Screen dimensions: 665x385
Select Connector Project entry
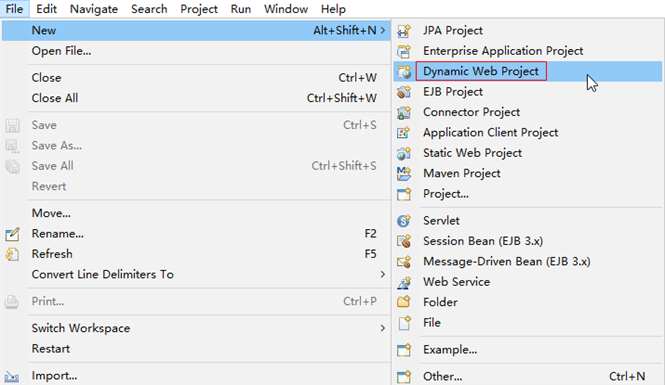[x=528, y=112]
